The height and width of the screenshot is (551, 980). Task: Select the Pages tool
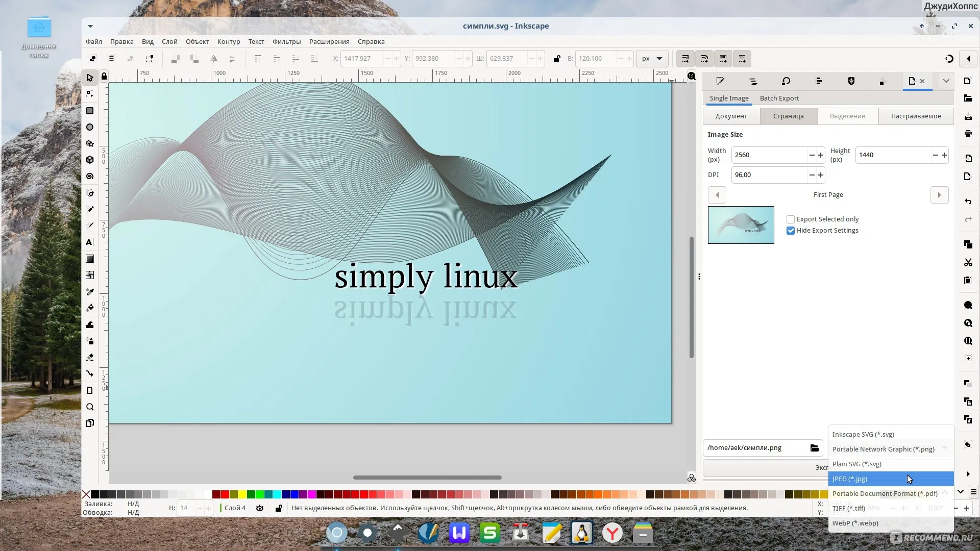pos(90,423)
